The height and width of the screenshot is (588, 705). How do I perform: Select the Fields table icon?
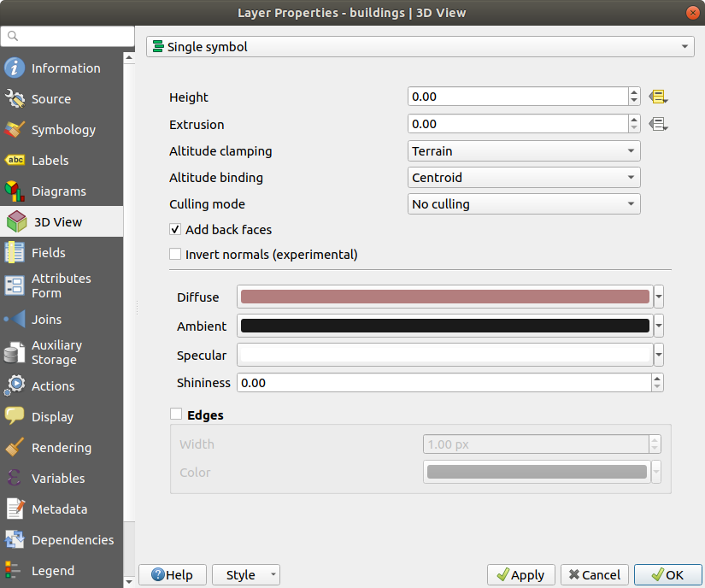click(15, 252)
